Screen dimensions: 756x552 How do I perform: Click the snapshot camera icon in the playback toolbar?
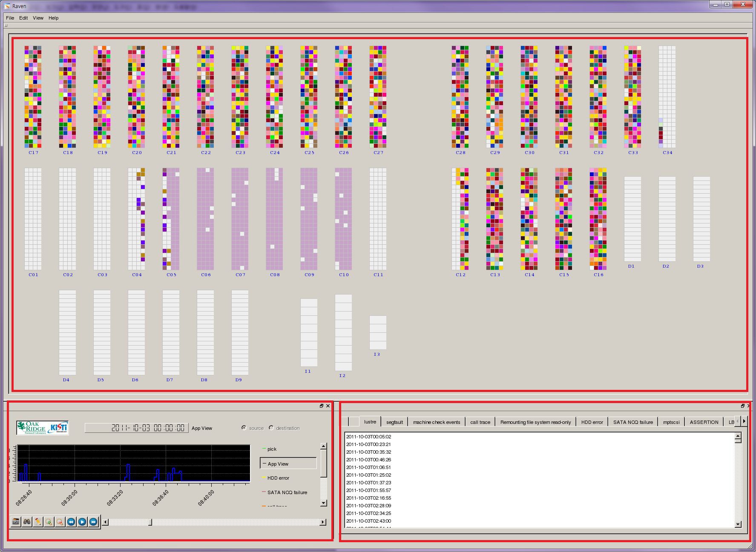[x=16, y=521]
